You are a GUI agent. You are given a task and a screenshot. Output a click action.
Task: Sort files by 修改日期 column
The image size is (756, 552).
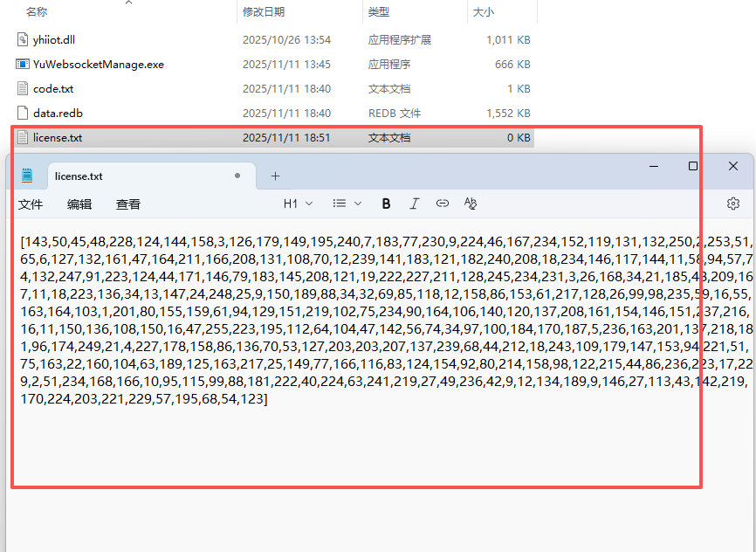click(x=264, y=12)
